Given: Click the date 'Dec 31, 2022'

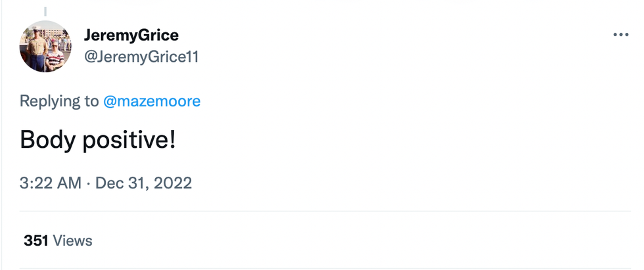Looking at the screenshot, I should (x=143, y=182).
